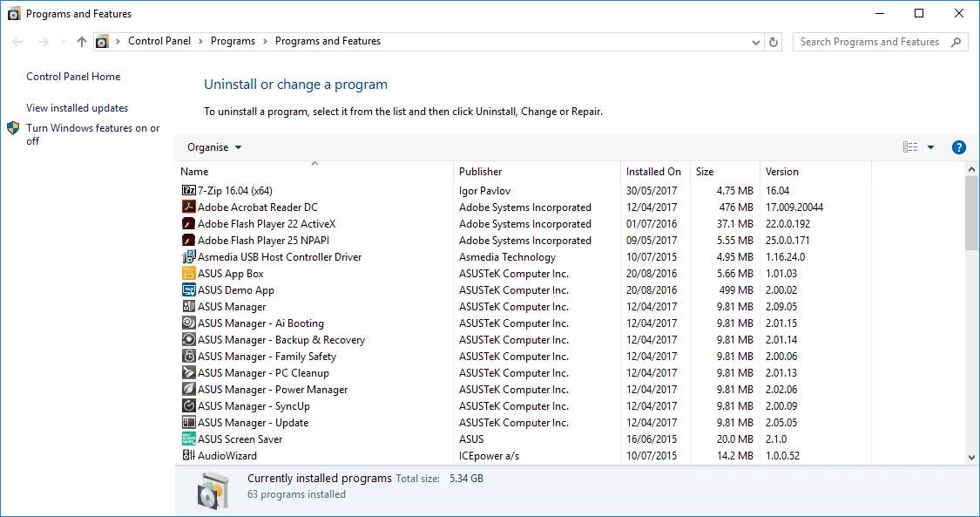980x517 pixels.
Task: Click the 16/06/2015 install date
Action: coord(652,439)
